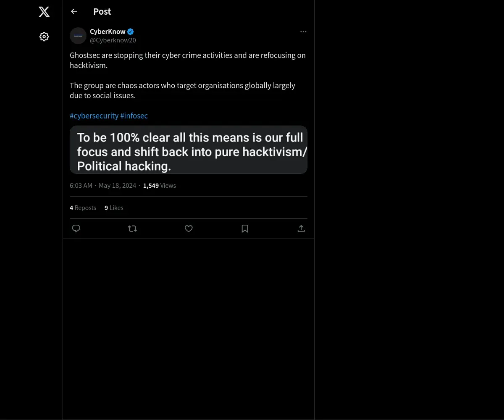Follow the #infosec hashtag
Viewport: 504px width, 420px height.
pyautogui.click(x=134, y=115)
